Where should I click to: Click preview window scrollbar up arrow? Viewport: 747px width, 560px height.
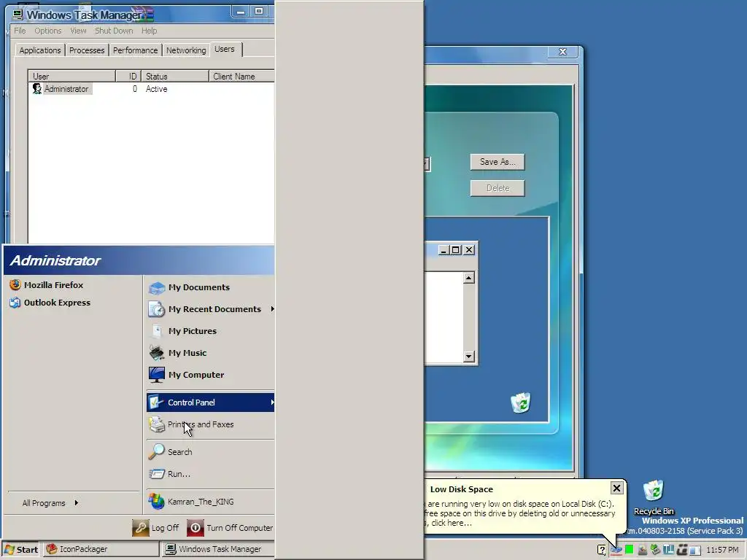click(469, 278)
